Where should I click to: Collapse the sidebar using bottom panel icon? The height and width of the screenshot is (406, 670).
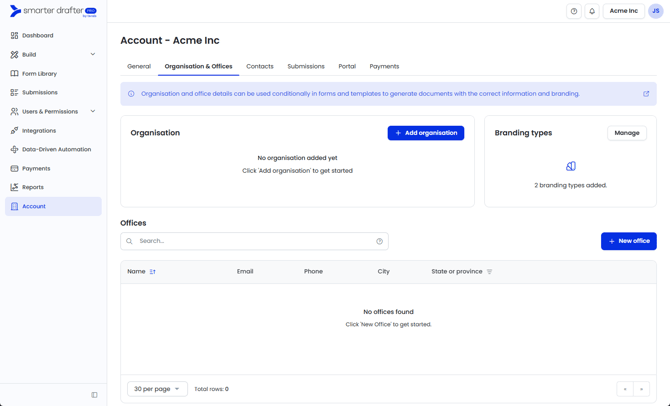click(x=95, y=395)
